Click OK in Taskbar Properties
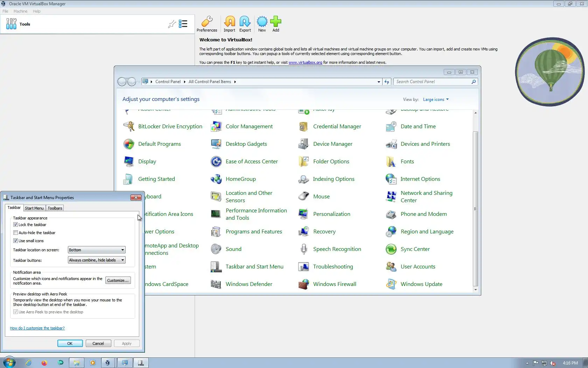 70,343
